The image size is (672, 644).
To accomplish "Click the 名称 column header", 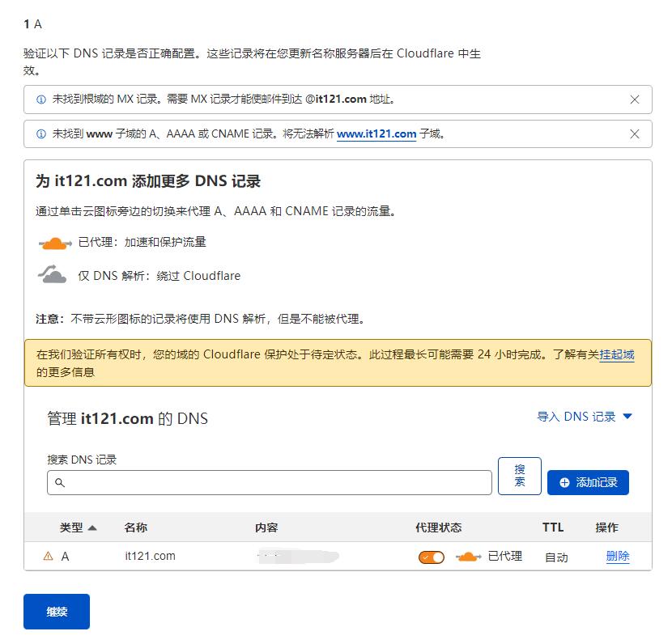I will pyautogui.click(x=136, y=527).
